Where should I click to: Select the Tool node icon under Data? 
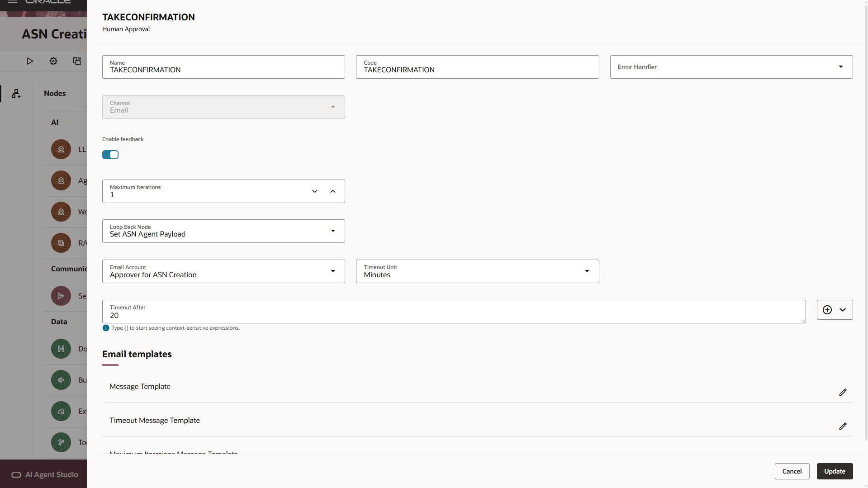point(61,442)
